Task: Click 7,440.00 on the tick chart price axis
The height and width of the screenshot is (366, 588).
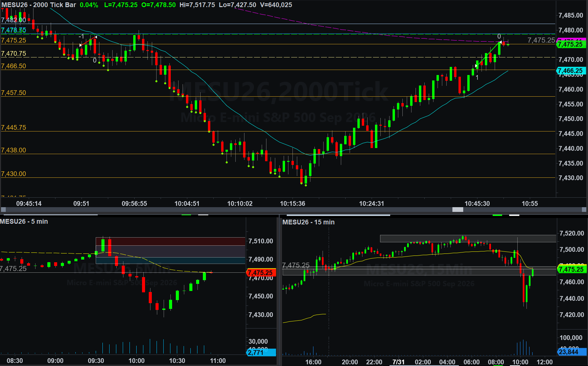Action: coord(571,149)
